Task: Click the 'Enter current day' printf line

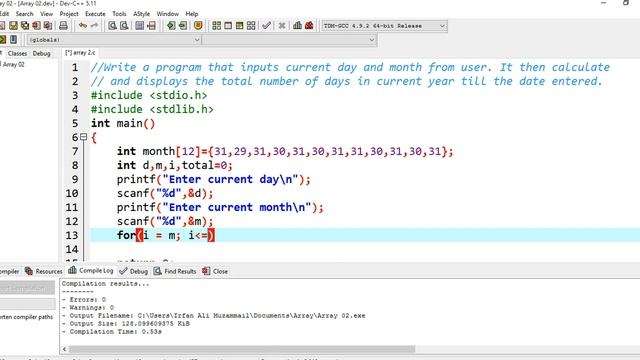Action: click(213, 179)
